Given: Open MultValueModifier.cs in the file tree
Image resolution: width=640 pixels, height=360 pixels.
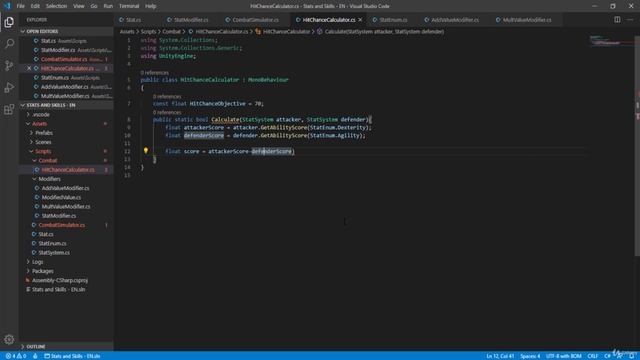Looking at the screenshot, I should pos(66,207).
